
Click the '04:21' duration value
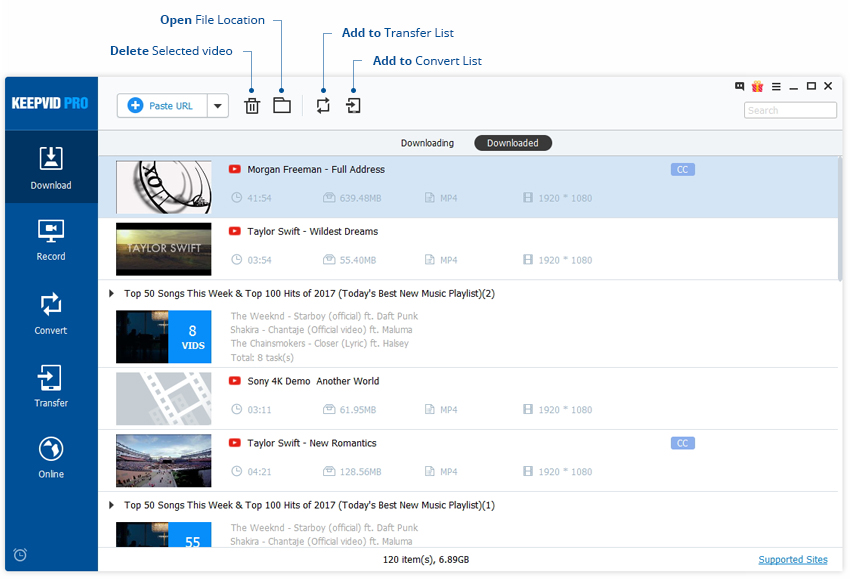tap(259, 472)
